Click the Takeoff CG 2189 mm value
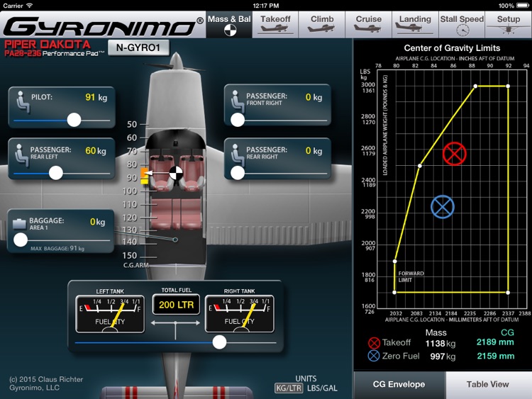 [495, 342]
